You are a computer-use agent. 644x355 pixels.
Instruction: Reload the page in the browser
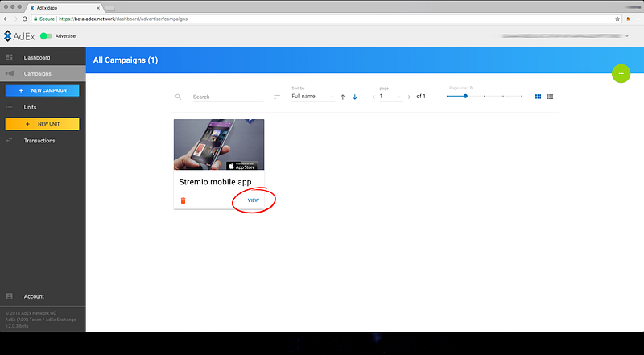click(25, 19)
